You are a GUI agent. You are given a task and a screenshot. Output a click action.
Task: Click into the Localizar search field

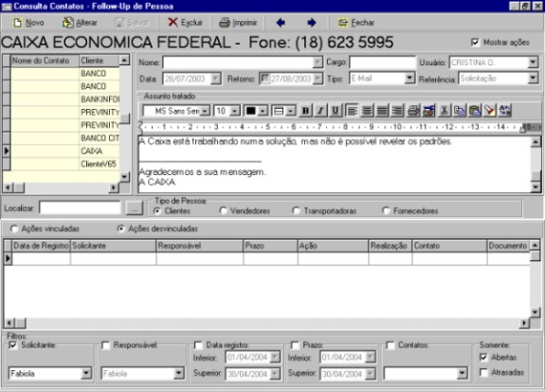tap(80, 208)
